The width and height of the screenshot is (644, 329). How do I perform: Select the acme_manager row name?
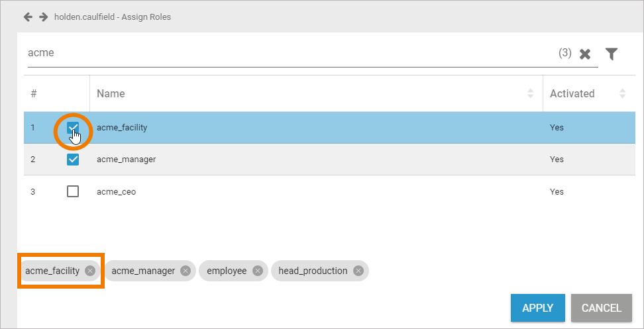tap(126, 160)
